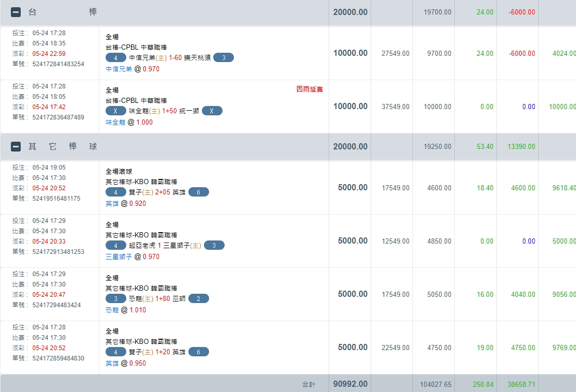Collapse the 台棒 group with minus icon

click(16, 12)
